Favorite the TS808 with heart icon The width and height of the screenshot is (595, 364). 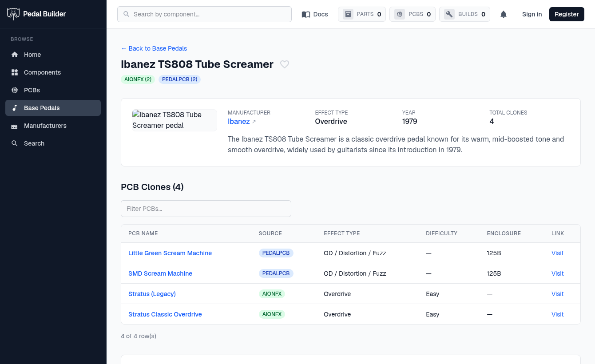tap(285, 64)
